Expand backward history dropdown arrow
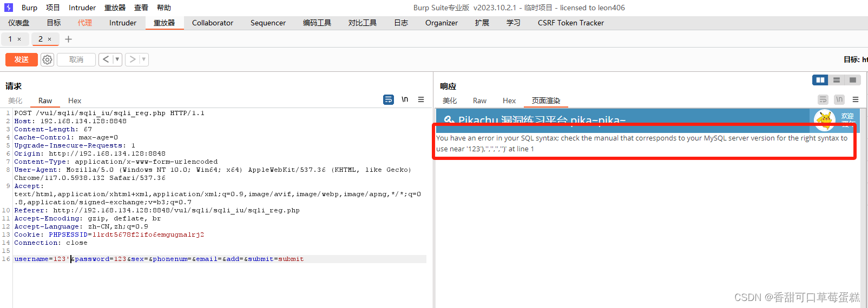 tap(117, 59)
